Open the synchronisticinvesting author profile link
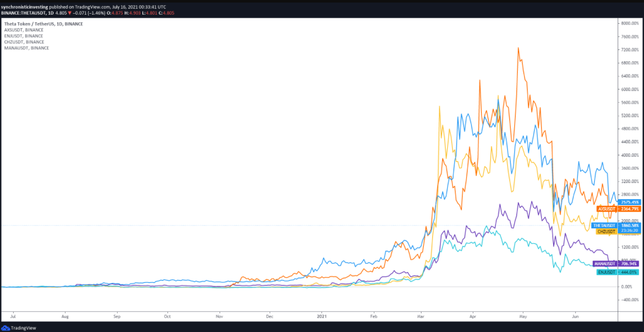This screenshot has width=644, height=332. [x=24, y=7]
